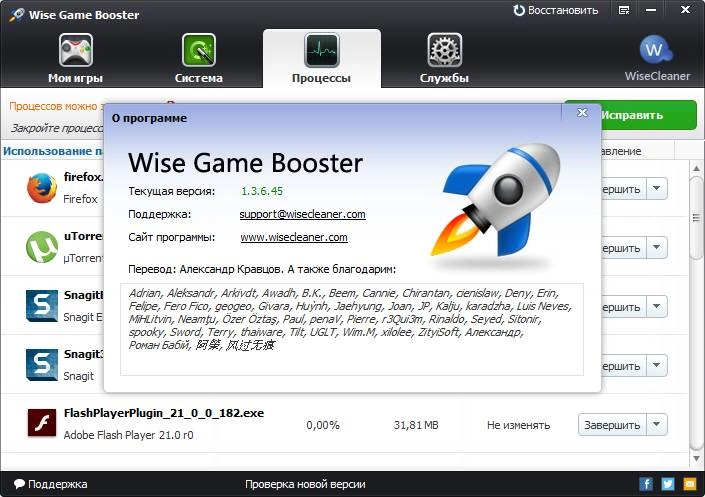This screenshot has height=497, width=705.
Task: Switch to the Система tab
Action: 199,58
